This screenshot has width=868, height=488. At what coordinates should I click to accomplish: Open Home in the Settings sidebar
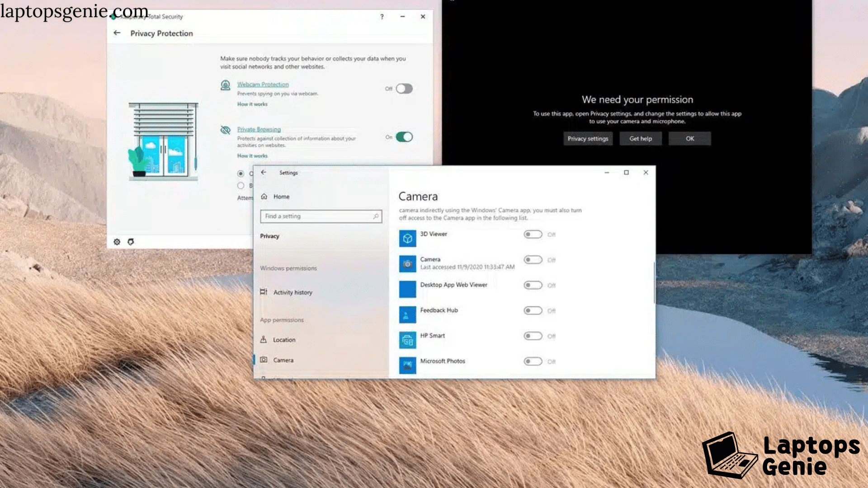pyautogui.click(x=281, y=197)
